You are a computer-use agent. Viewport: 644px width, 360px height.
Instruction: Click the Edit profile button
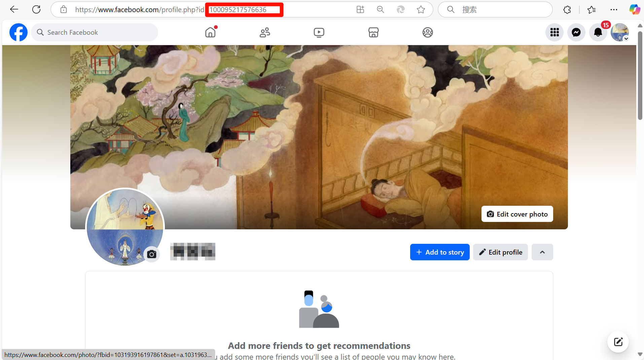[500, 252]
